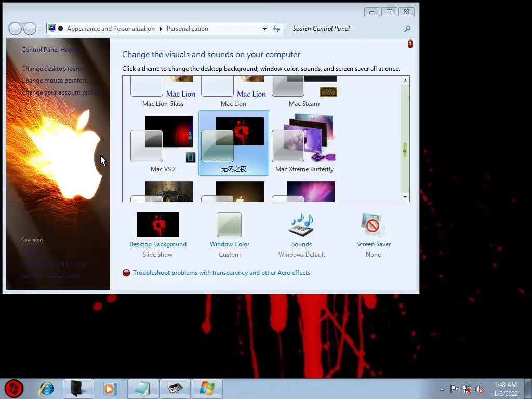Launch Internet Explorer from taskbar
The height and width of the screenshot is (399, 532).
point(46,389)
